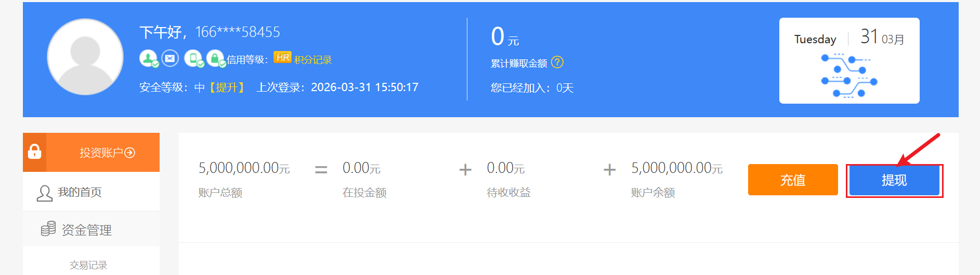980x275 pixels.
Task: Expand the 资金管理 fund management section
Action: pyautogui.click(x=86, y=230)
